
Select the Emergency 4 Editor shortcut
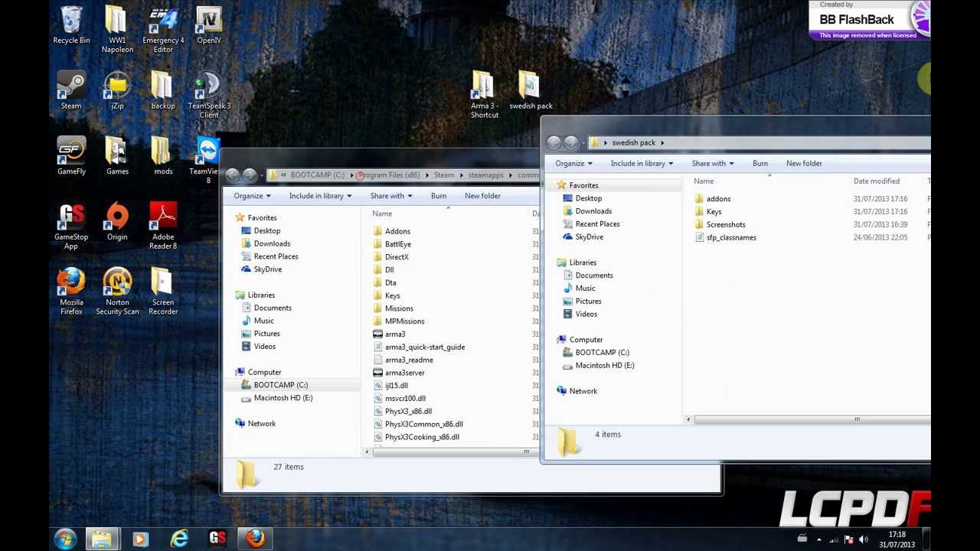pyautogui.click(x=163, y=30)
